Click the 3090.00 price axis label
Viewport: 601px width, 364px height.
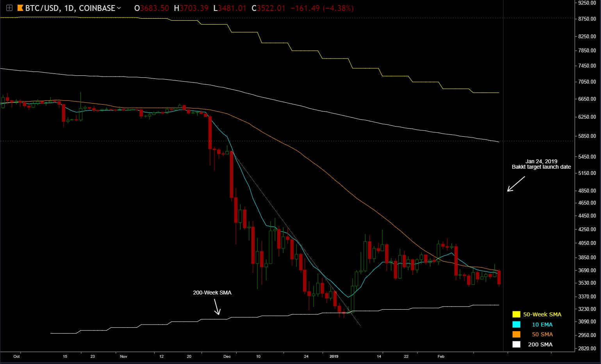coord(587,321)
